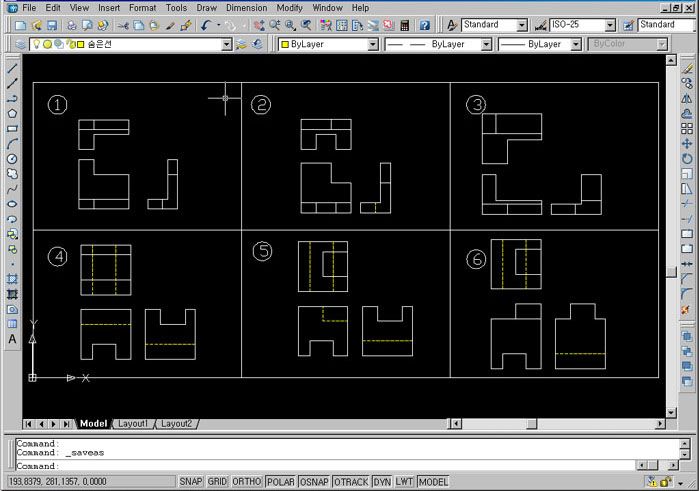The image size is (700, 491).
Task: Toggle POLAR tracking in status bar
Action: (x=280, y=482)
